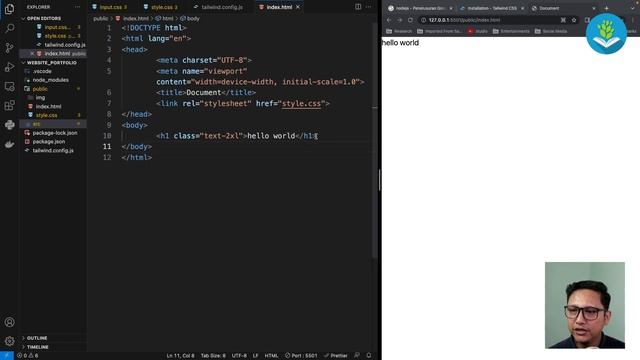The height and width of the screenshot is (360, 640).
Task: Click the remote window indicator in status bar
Action: tap(7, 356)
